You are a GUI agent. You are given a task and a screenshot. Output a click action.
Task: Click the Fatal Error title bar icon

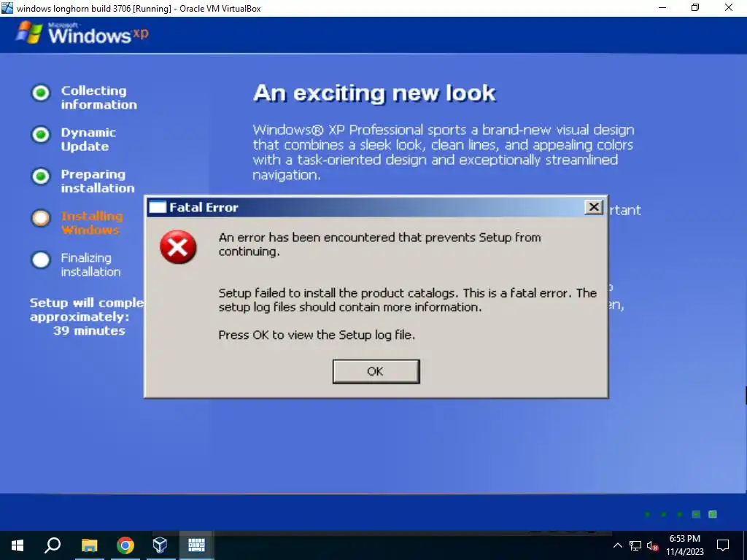tap(158, 207)
